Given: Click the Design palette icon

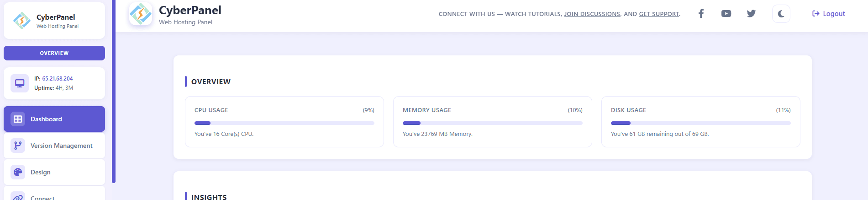Looking at the screenshot, I should (18, 172).
